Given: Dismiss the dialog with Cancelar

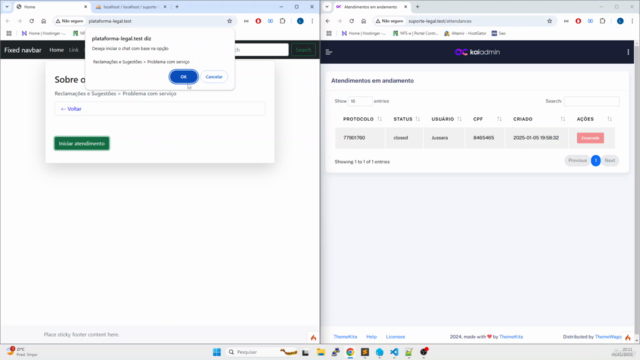Looking at the screenshot, I should click(214, 77).
